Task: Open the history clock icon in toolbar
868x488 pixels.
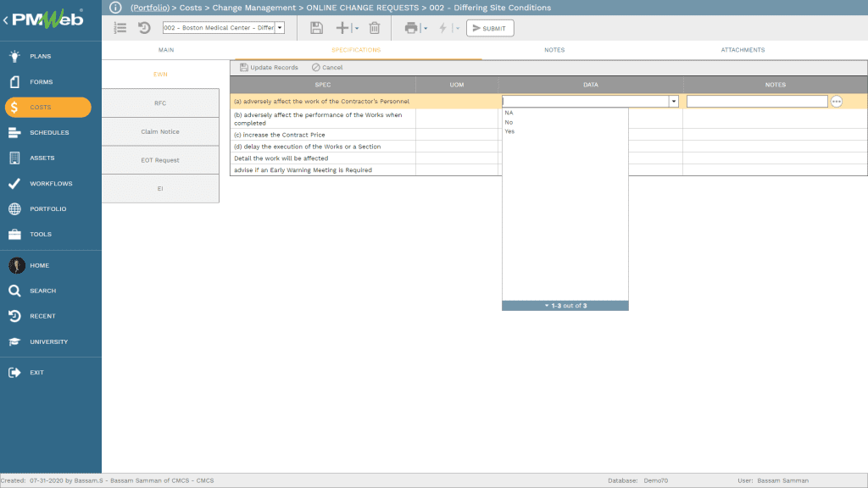Action: point(144,28)
